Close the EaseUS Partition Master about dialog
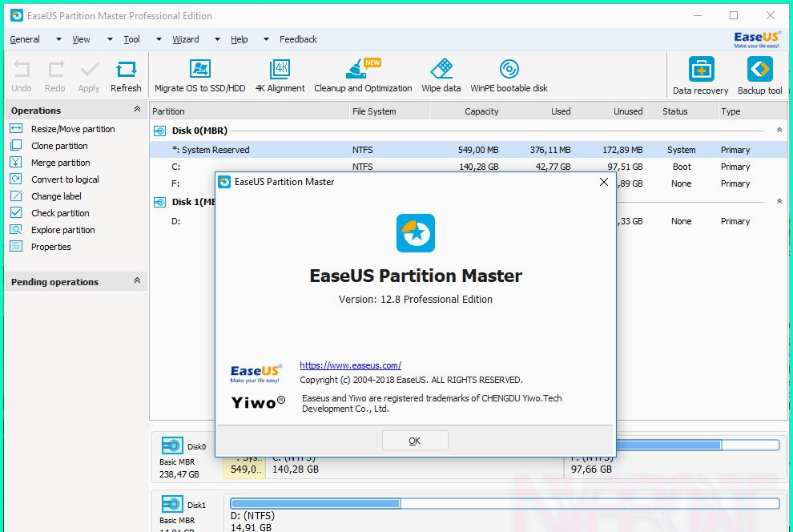Screen dimensions: 793x532 pyautogui.click(x=603, y=182)
